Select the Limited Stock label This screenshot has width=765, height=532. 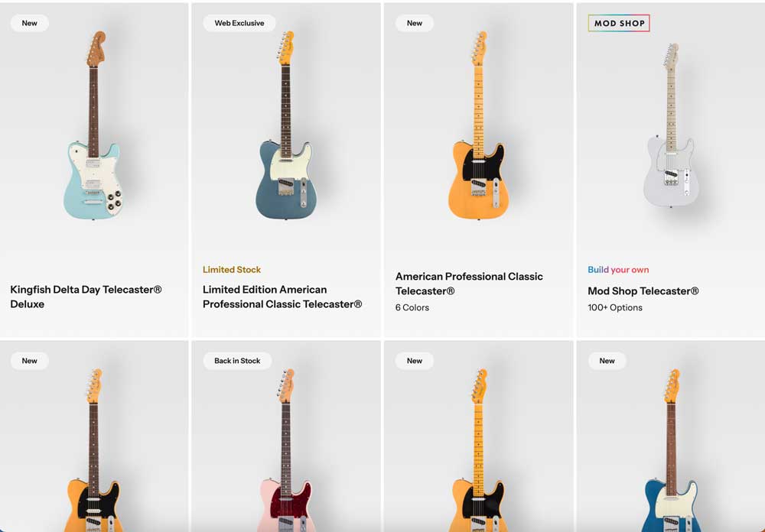(232, 269)
